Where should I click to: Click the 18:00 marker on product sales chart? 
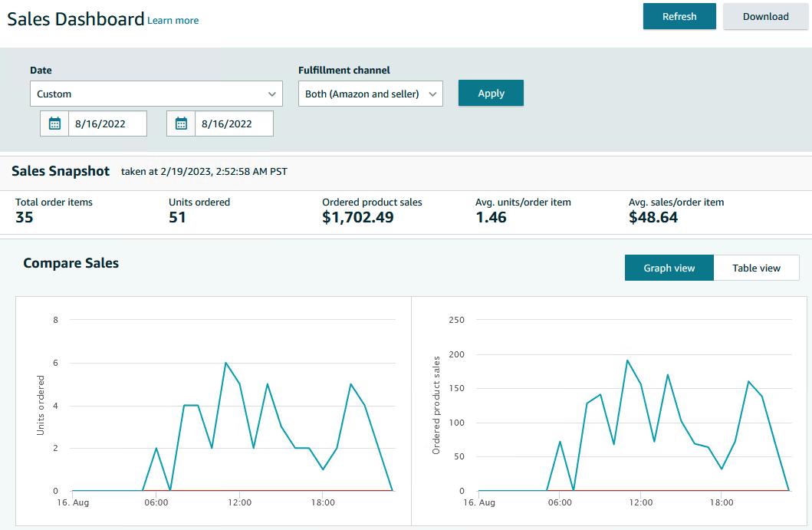pos(721,502)
